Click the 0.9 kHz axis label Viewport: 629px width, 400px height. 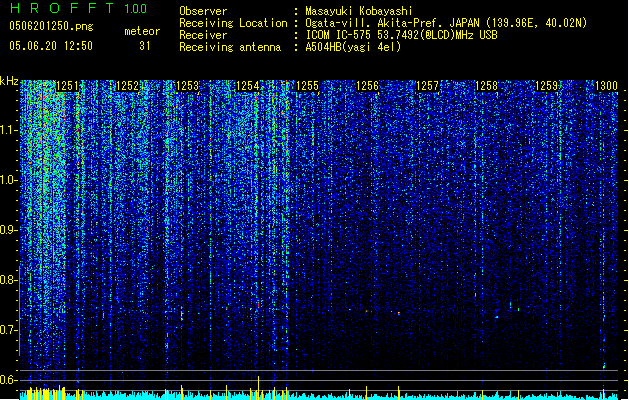[x=8, y=230]
